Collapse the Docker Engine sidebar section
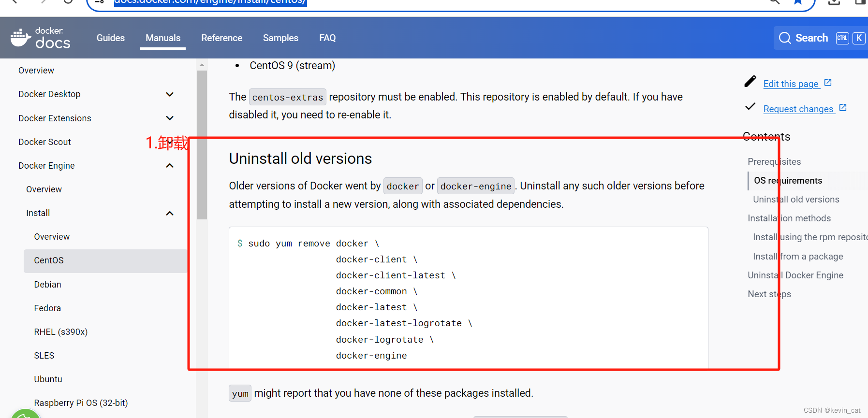Screen dimensions: 868x418 (x=170, y=166)
